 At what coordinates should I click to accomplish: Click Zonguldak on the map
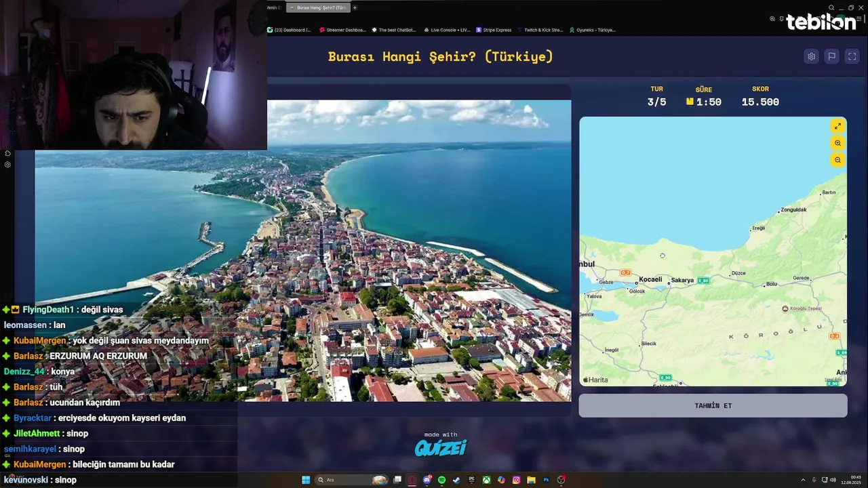point(793,209)
